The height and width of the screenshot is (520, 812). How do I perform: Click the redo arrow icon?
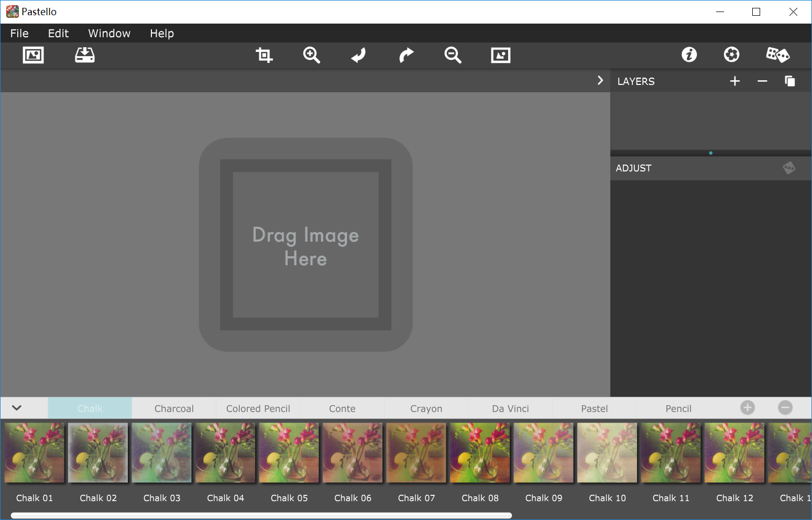click(x=406, y=55)
